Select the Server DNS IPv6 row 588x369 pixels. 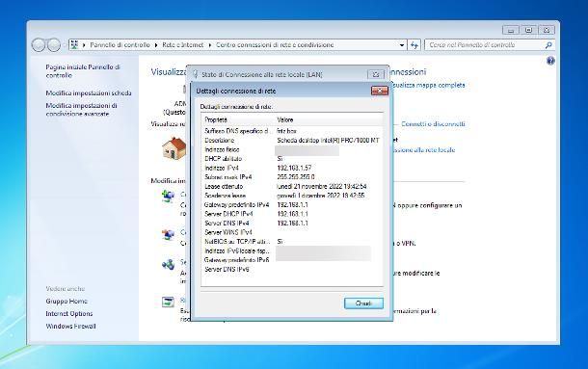click(x=292, y=269)
